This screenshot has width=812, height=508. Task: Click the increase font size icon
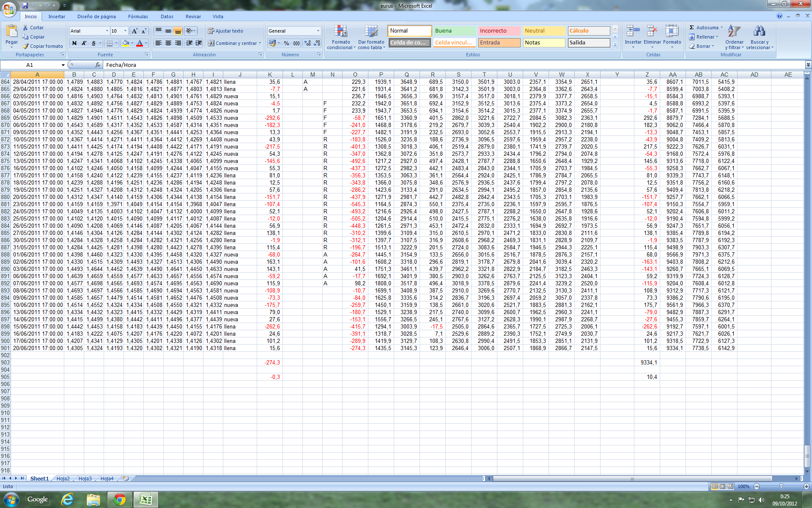pos(134,31)
